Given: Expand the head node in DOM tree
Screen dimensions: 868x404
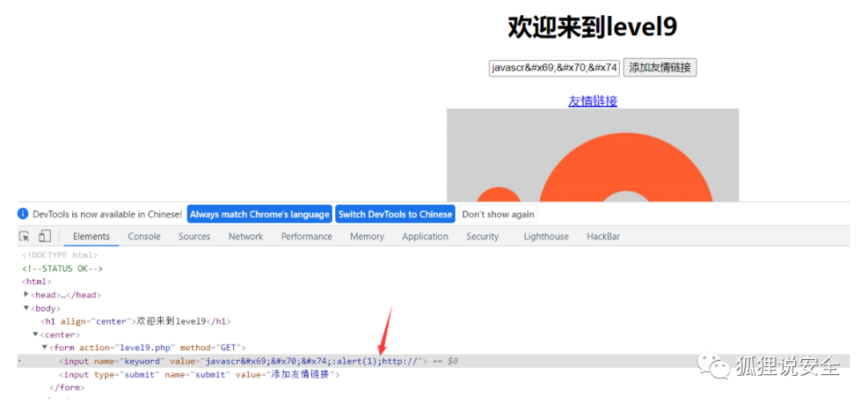Looking at the screenshot, I should coord(26,295).
